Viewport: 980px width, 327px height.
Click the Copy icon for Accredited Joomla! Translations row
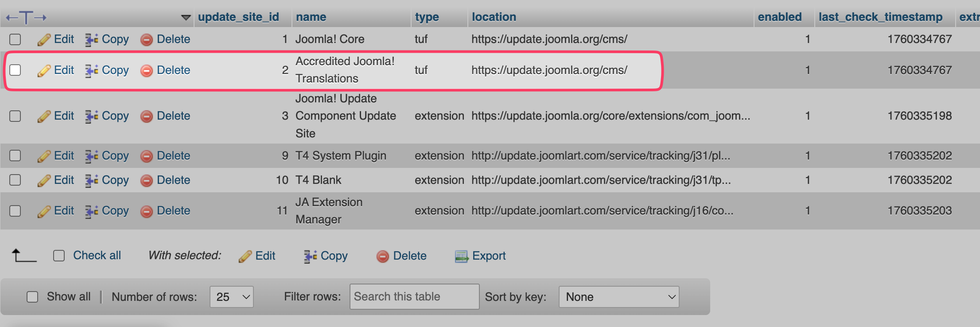coord(92,70)
